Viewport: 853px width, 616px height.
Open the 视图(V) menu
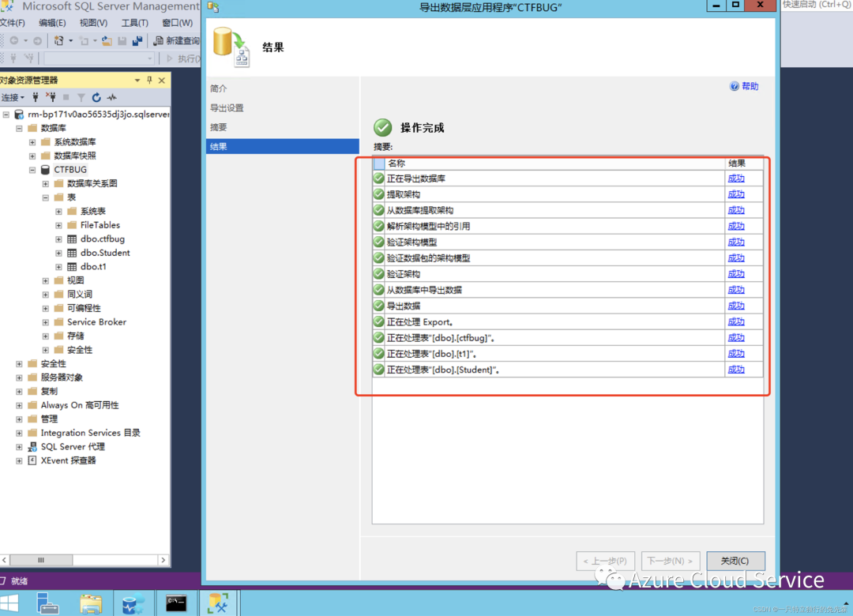[x=93, y=23]
